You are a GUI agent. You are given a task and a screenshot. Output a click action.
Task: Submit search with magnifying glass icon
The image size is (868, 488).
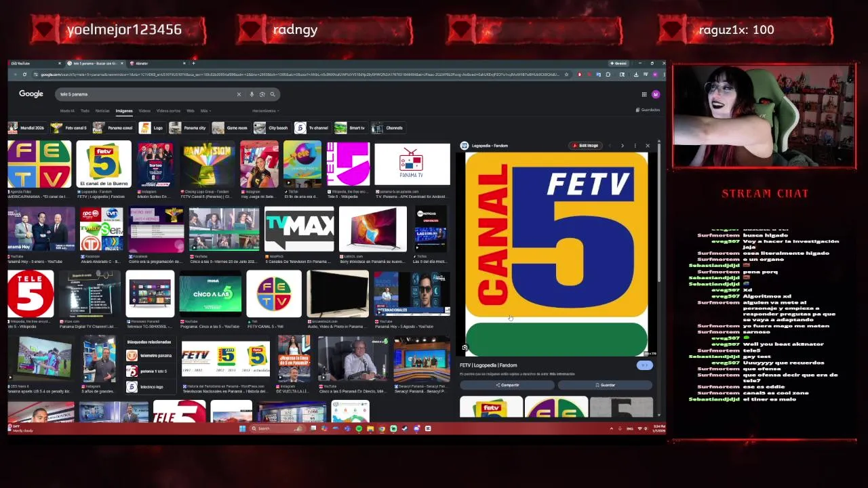pos(273,94)
